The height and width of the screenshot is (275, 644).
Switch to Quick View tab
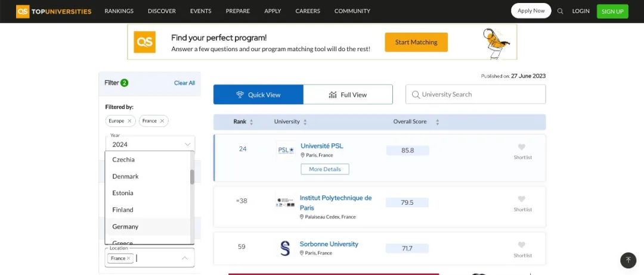coord(258,95)
